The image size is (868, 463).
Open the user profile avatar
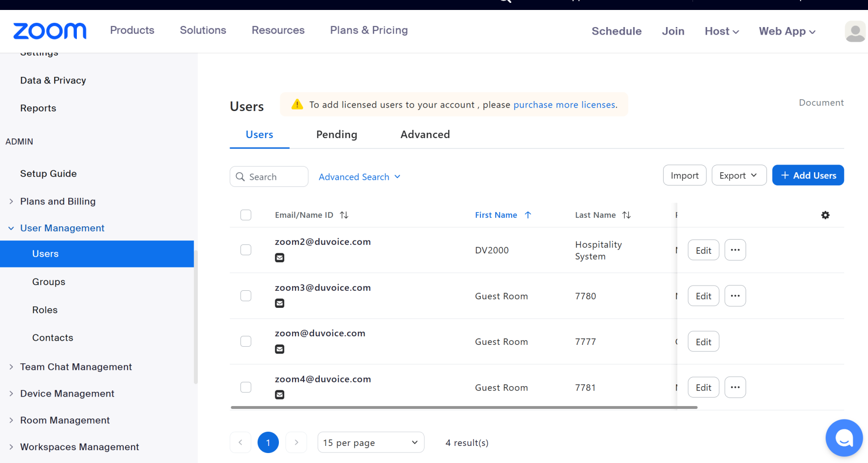click(855, 32)
